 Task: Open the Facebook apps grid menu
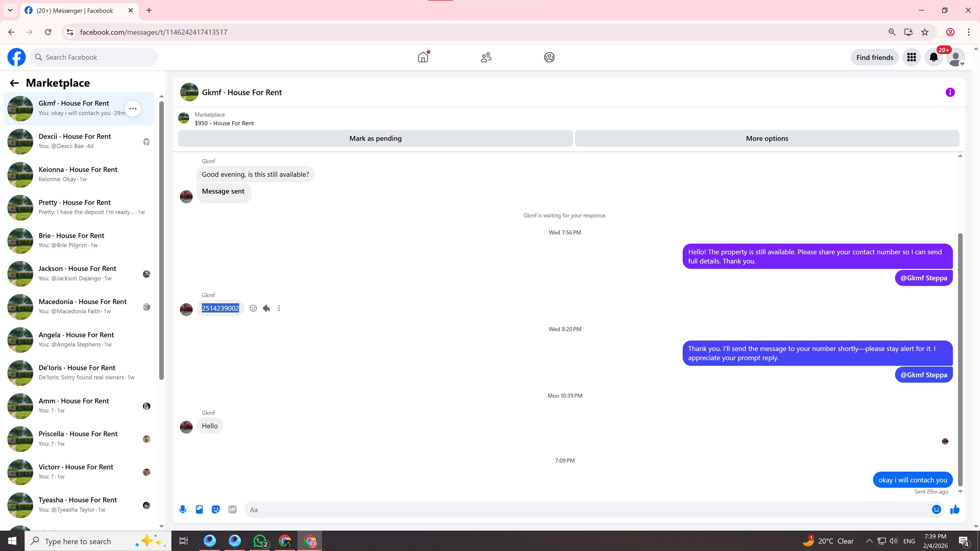[911, 57]
